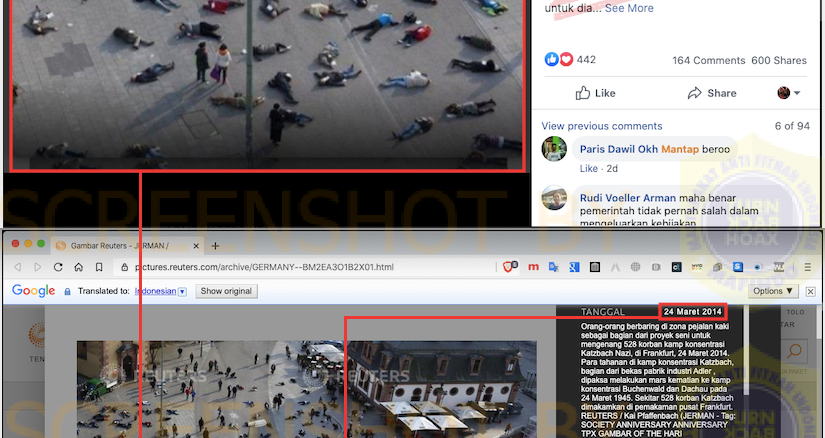The image size is (825, 438).
Task: Click the 442 reactions count
Action: pos(586,59)
